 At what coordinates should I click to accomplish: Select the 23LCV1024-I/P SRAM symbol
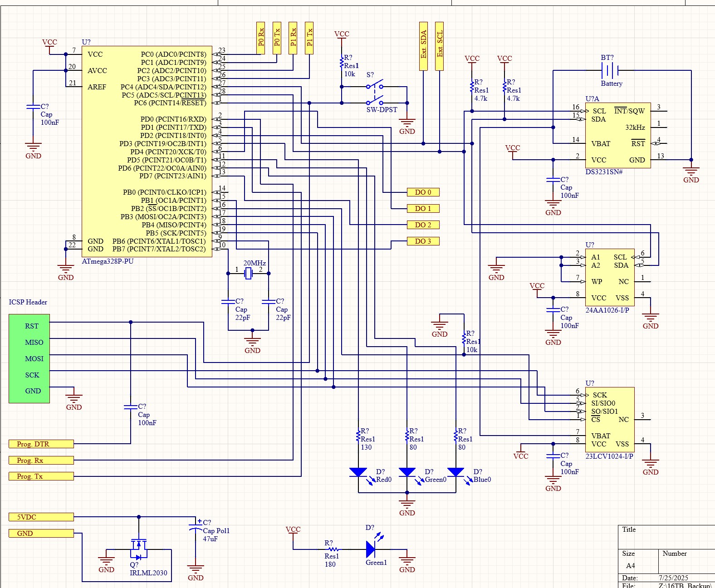tap(609, 420)
